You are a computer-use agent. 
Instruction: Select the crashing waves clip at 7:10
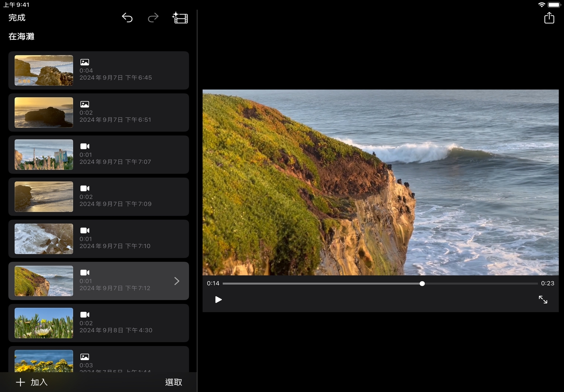click(x=44, y=239)
